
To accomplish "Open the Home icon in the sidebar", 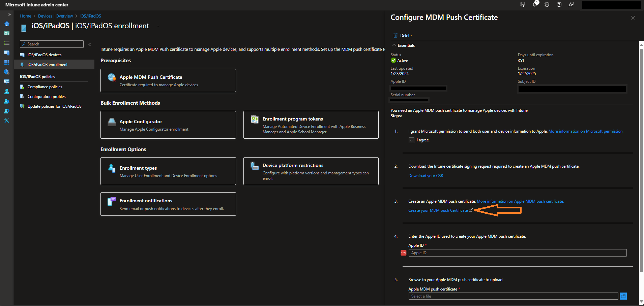I will click(x=6, y=24).
